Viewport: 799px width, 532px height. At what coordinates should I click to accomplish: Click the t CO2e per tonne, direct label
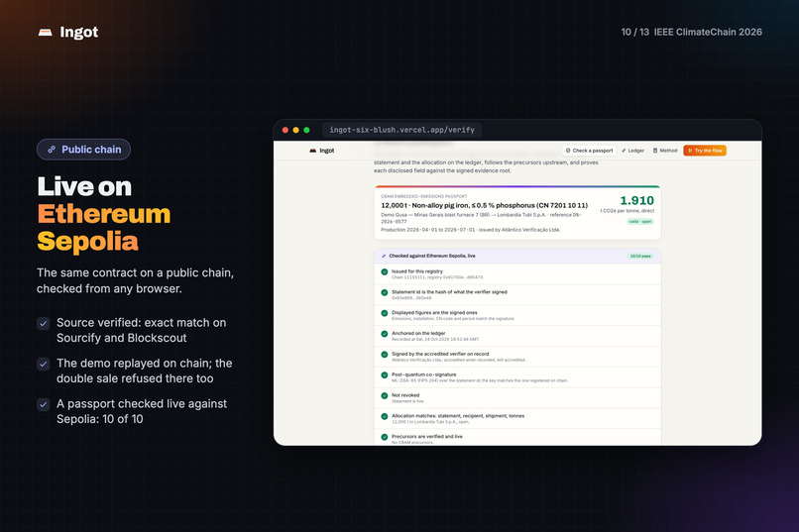[627, 211]
